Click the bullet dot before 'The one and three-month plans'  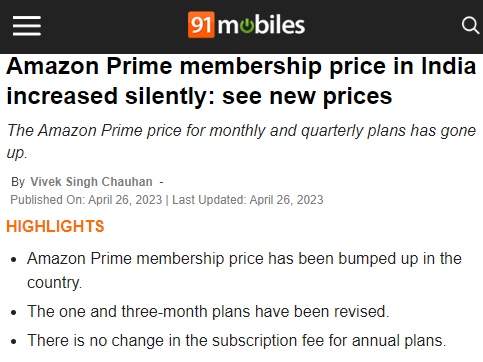14,312
